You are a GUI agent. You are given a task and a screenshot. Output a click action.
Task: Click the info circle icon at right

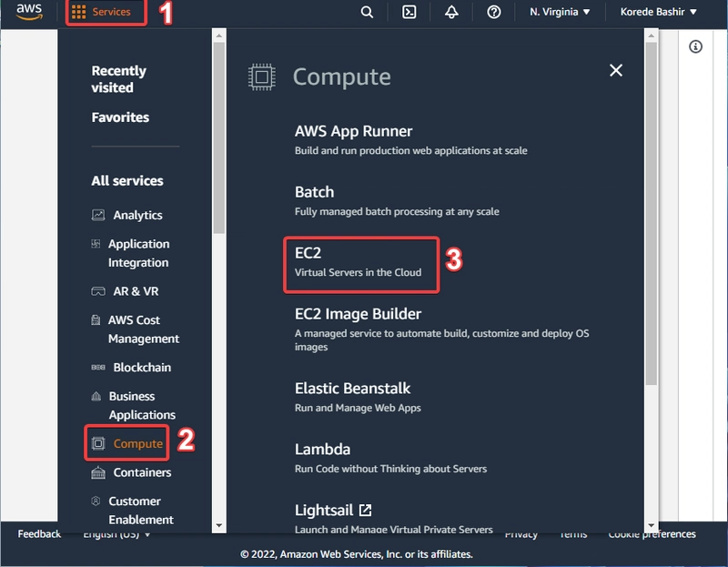tap(695, 46)
